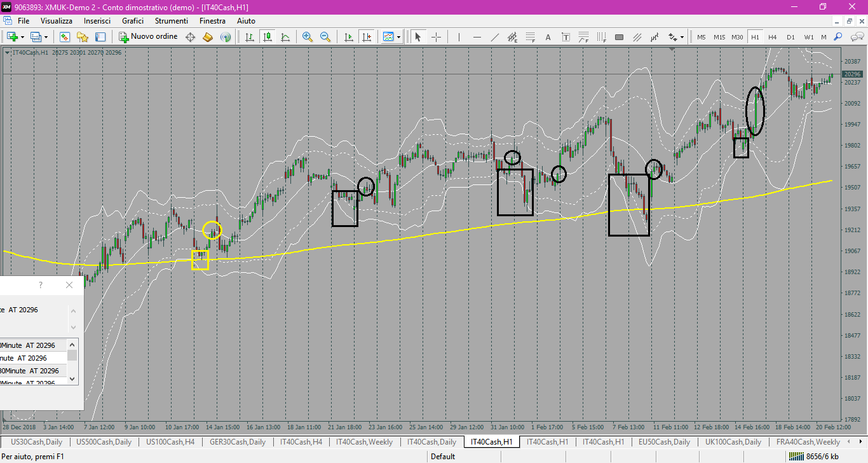Toggle chart auto scroll
Image resolution: width=868 pixels, height=463 pixels.
tap(348, 37)
